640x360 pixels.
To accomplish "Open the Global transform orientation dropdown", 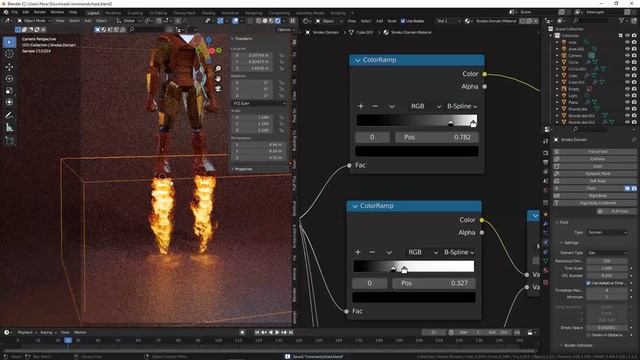I will tap(128, 20).
